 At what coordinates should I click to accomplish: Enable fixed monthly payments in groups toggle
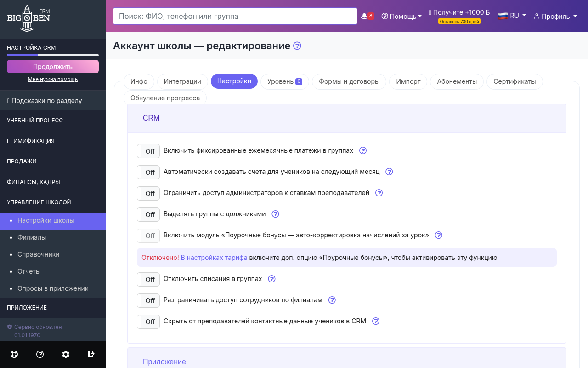[x=148, y=151]
